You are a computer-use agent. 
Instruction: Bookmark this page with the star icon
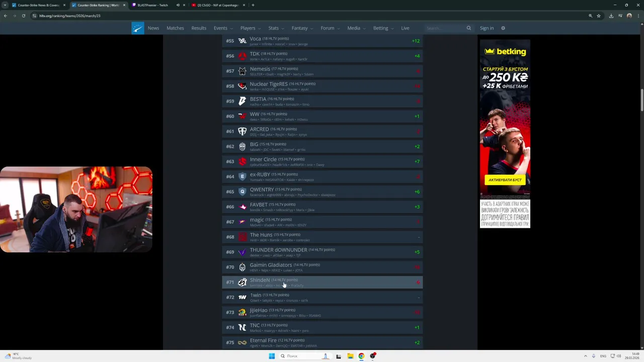(599, 16)
